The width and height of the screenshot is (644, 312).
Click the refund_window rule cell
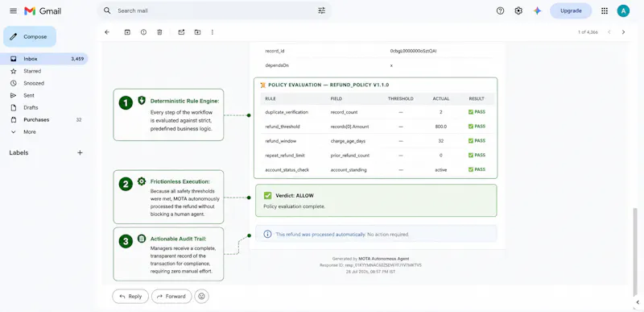[281, 141]
